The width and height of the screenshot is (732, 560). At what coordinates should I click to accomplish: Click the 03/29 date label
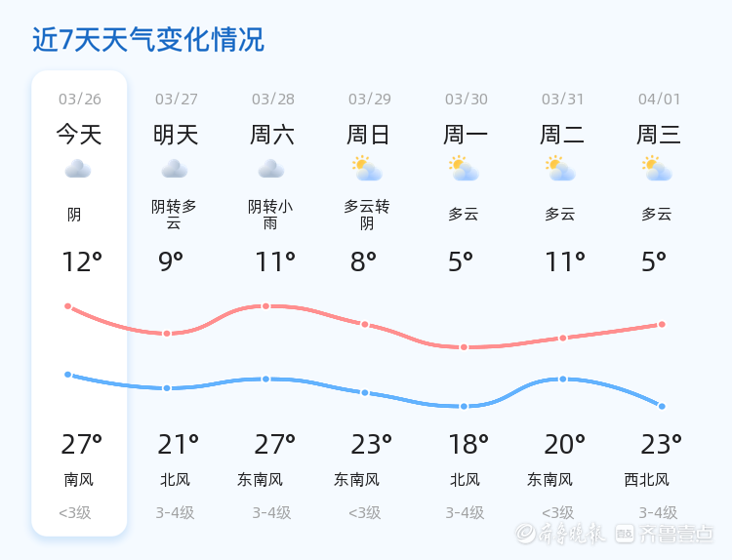click(x=370, y=100)
